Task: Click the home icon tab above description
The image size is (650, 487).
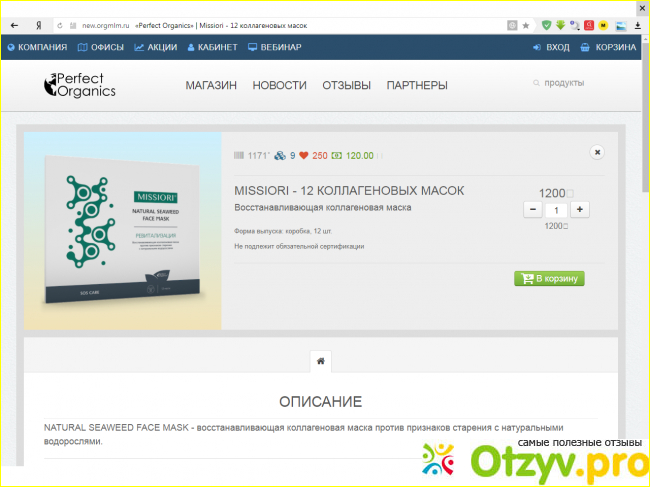Action: (x=320, y=360)
